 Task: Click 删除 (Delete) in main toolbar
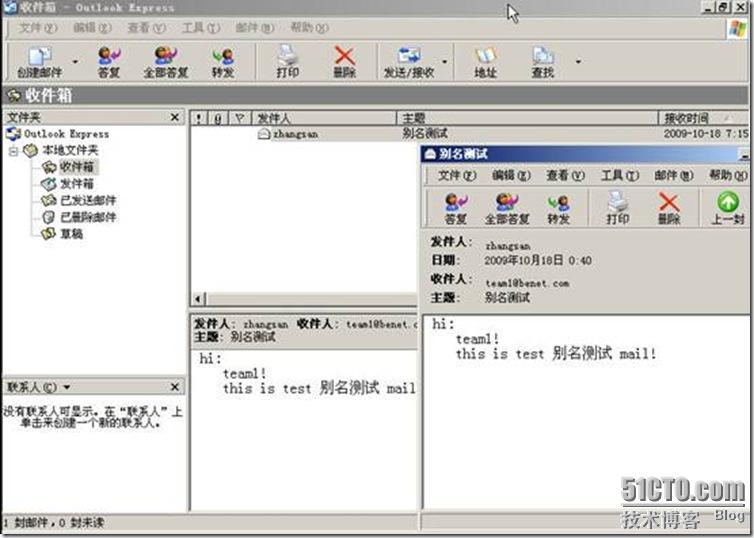(345, 63)
